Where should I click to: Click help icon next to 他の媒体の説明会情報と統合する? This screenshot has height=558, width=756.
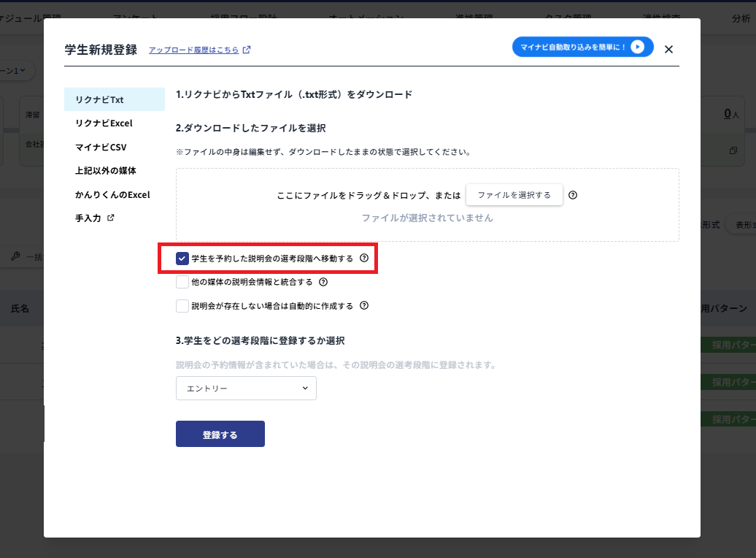(x=323, y=282)
